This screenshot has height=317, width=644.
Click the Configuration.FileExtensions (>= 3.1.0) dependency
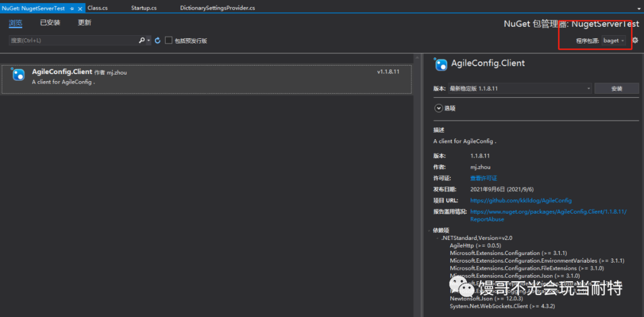pyautogui.click(x=527, y=268)
